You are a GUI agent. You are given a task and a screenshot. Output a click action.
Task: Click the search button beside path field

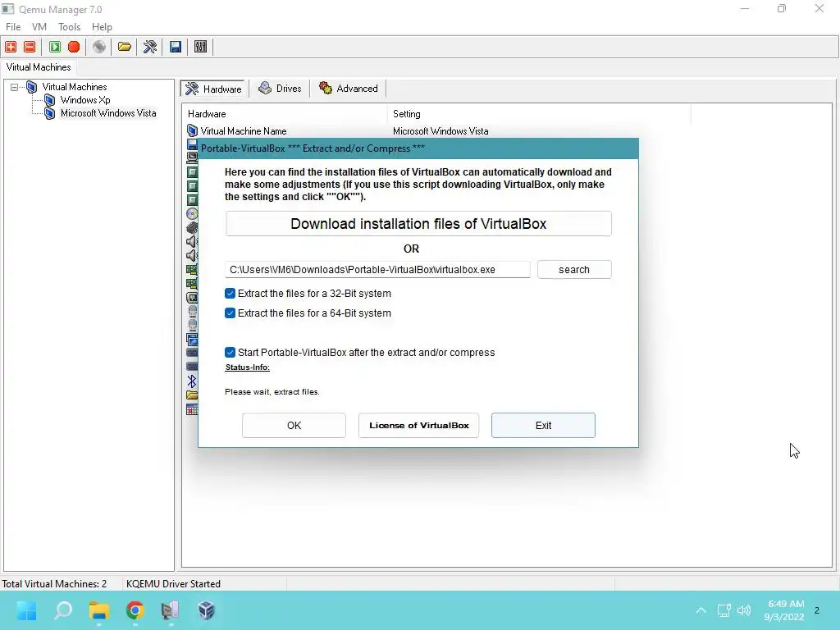[x=573, y=269]
